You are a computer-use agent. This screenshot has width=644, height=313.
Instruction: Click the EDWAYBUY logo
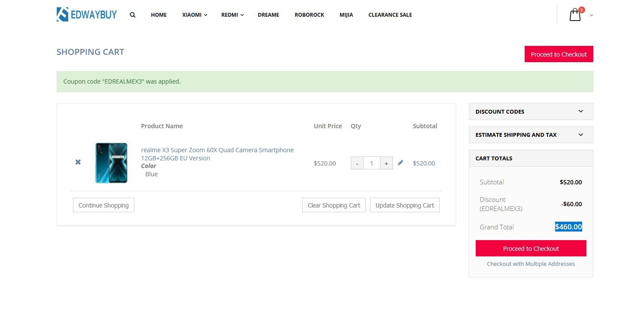pos(86,15)
